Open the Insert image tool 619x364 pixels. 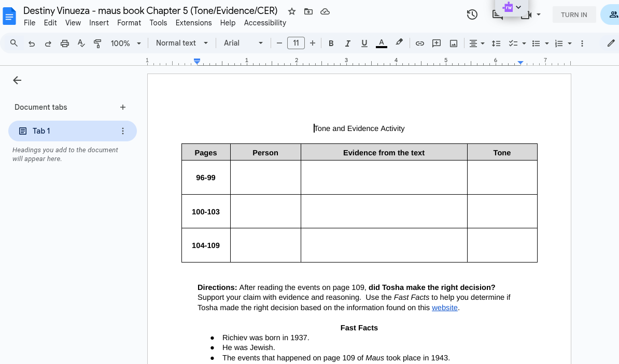(x=453, y=43)
